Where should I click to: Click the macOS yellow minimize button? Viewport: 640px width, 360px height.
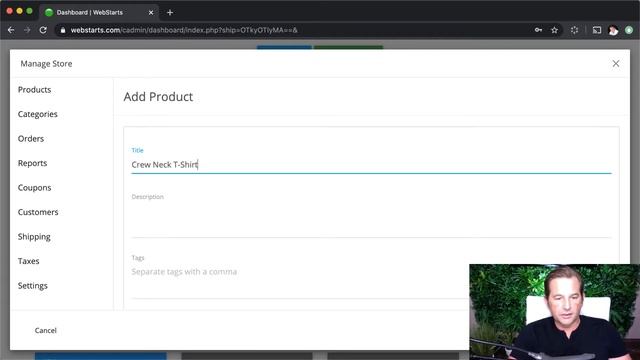click(19, 11)
